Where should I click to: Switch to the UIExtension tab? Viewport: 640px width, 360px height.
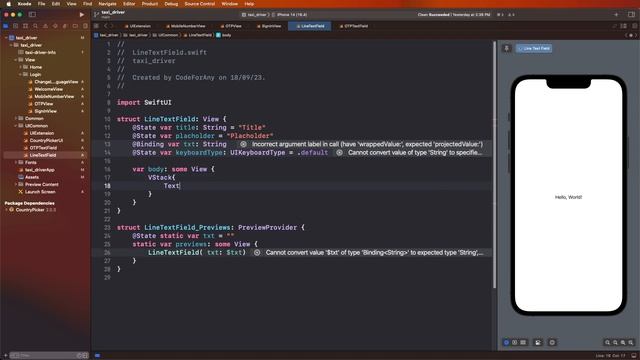(138, 26)
